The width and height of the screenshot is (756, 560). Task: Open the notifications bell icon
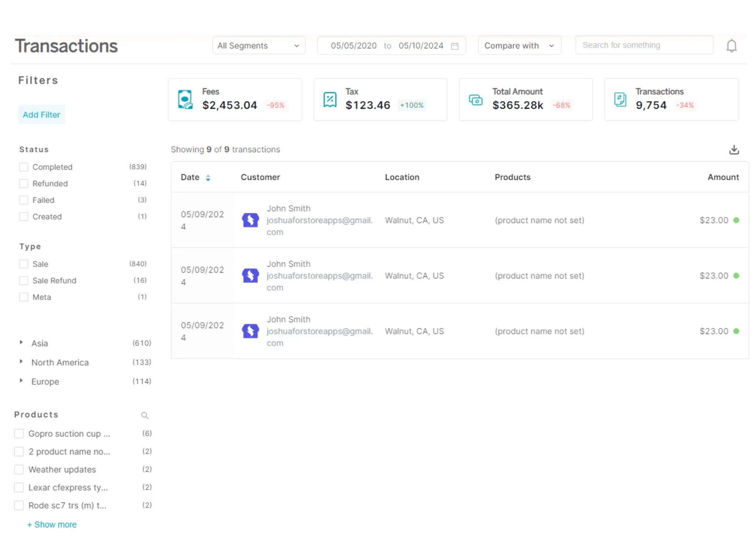[x=731, y=46]
